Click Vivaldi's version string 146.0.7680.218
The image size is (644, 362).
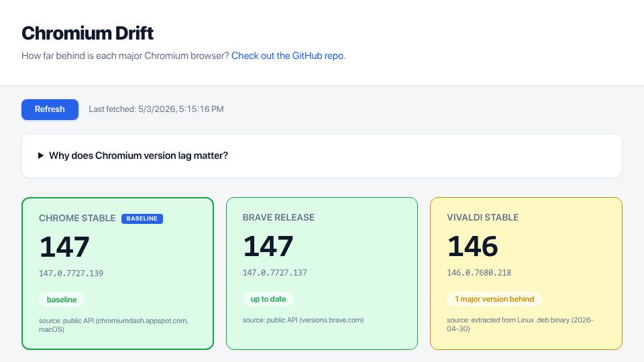click(479, 273)
